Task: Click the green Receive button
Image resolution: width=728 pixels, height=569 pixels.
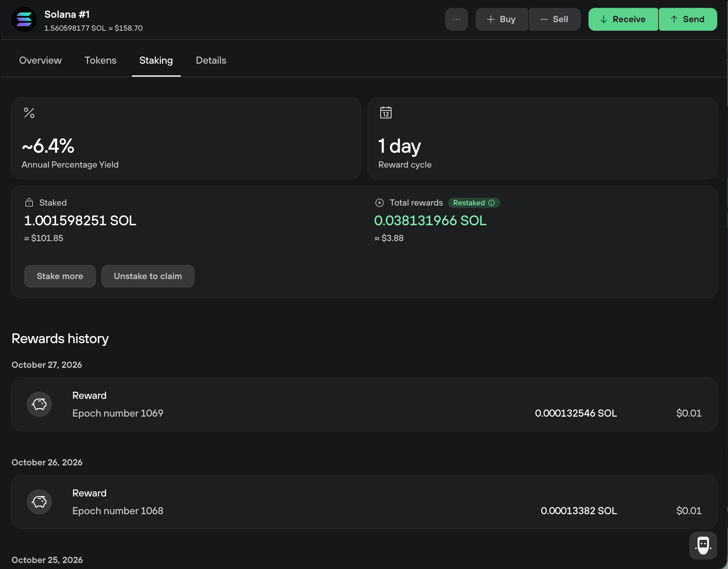Action: point(623,19)
